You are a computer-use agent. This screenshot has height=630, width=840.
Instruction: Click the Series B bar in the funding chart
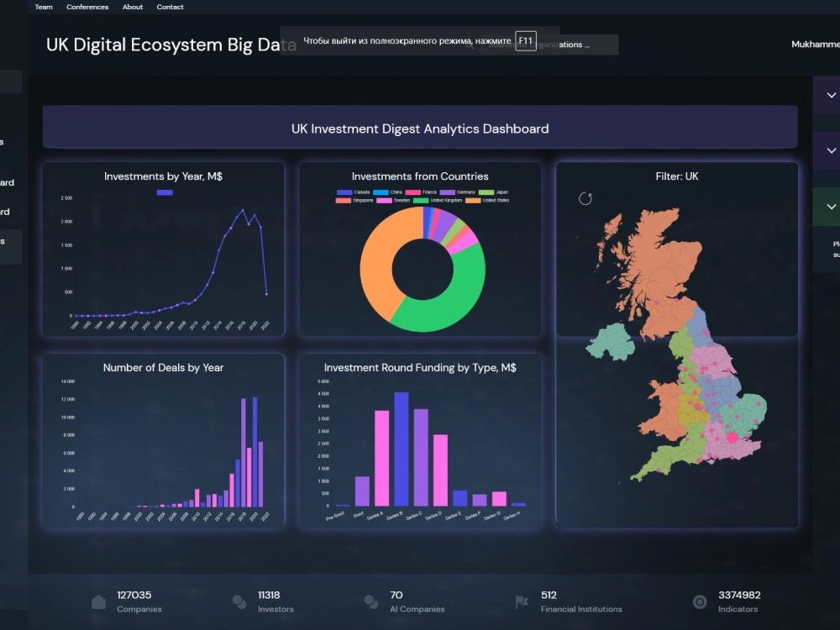pyautogui.click(x=402, y=449)
